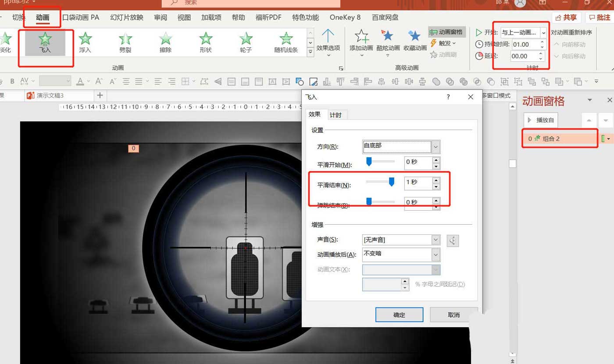Activate the 动画刷 (Animation Painter)
This screenshot has width=614, height=364.
[446, 54]
